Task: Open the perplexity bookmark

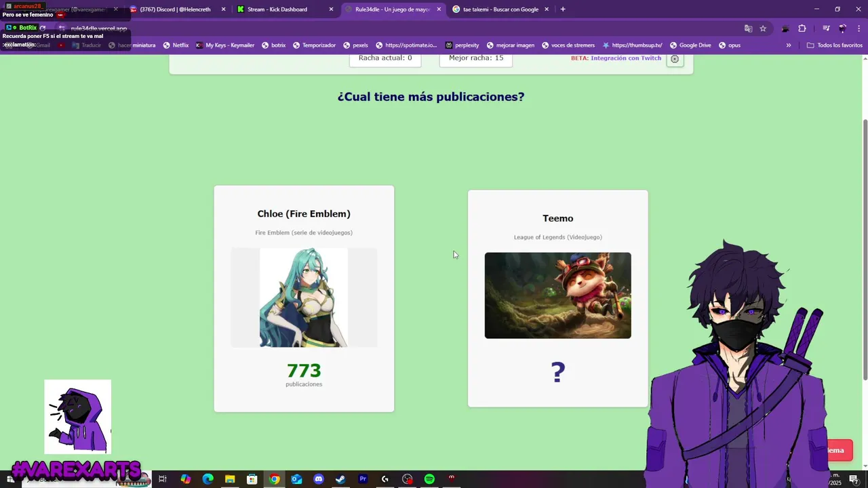Action: click(462, 45)
